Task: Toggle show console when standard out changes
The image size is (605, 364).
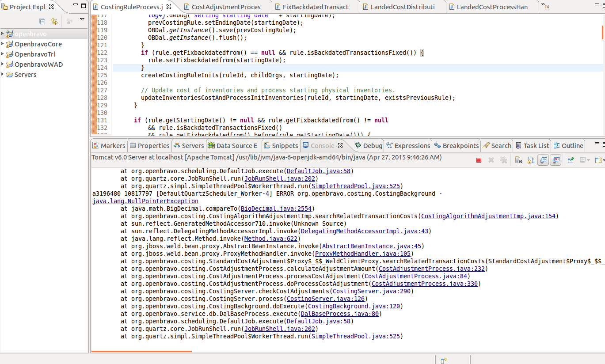Action: [543, 160]
